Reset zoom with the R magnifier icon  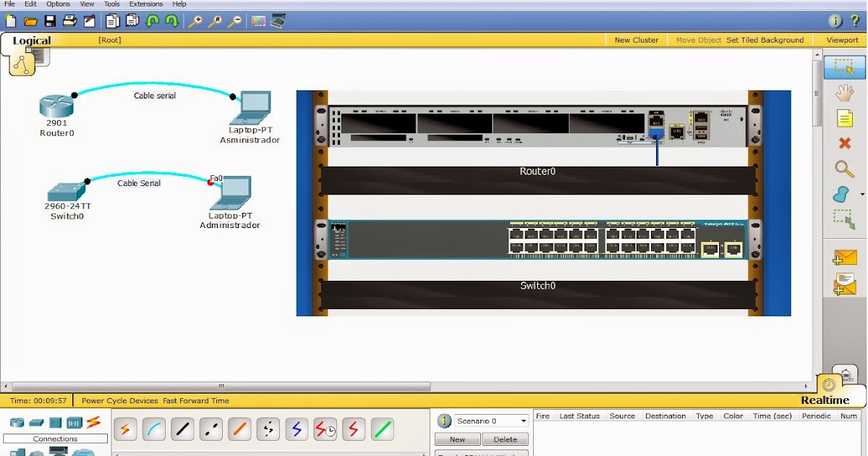(x=216, y=21)
